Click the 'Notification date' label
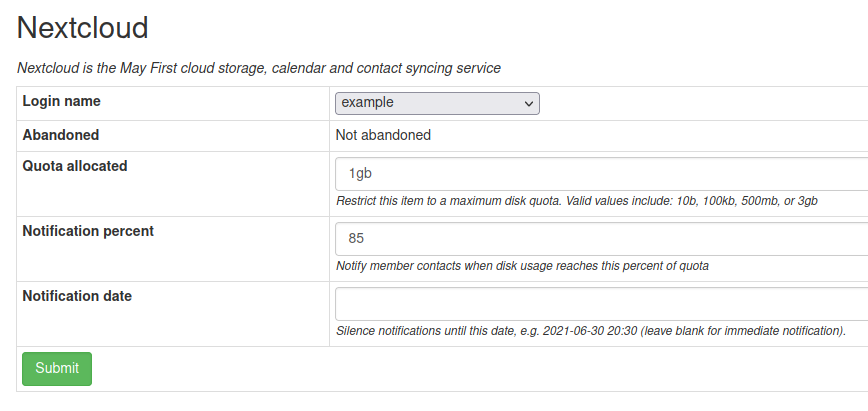Screen dimensions: 868x411 [x=77, y=296]
